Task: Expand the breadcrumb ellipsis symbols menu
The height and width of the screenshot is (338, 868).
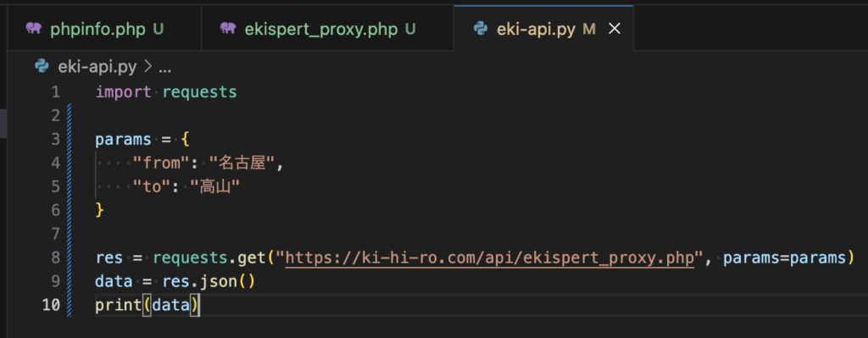Action: click(165, 68)
